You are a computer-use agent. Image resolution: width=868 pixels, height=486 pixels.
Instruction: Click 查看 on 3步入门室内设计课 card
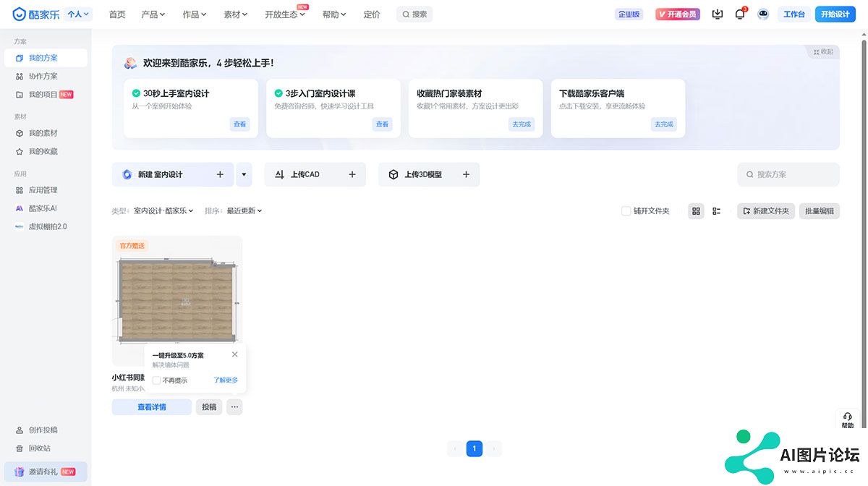383,124
